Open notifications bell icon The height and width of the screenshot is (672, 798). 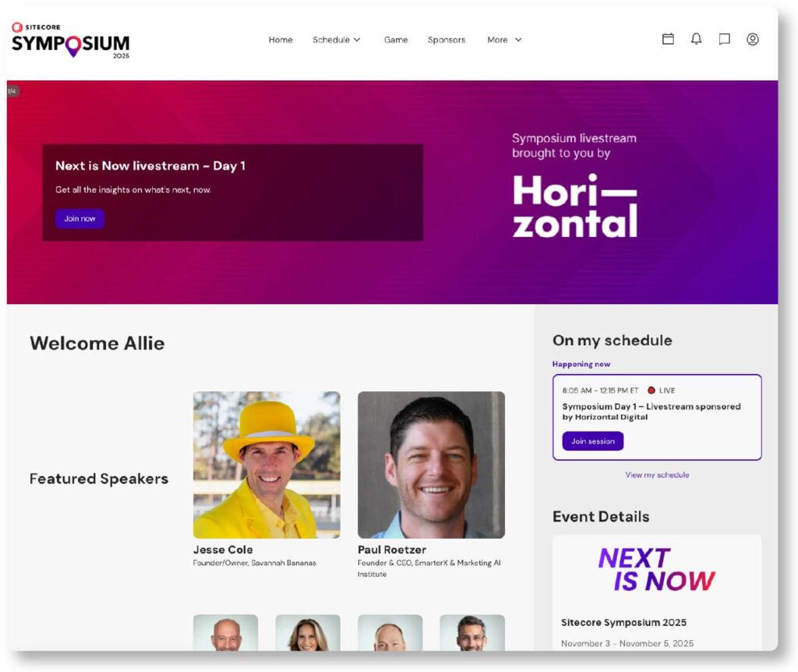tap(696, 39)
